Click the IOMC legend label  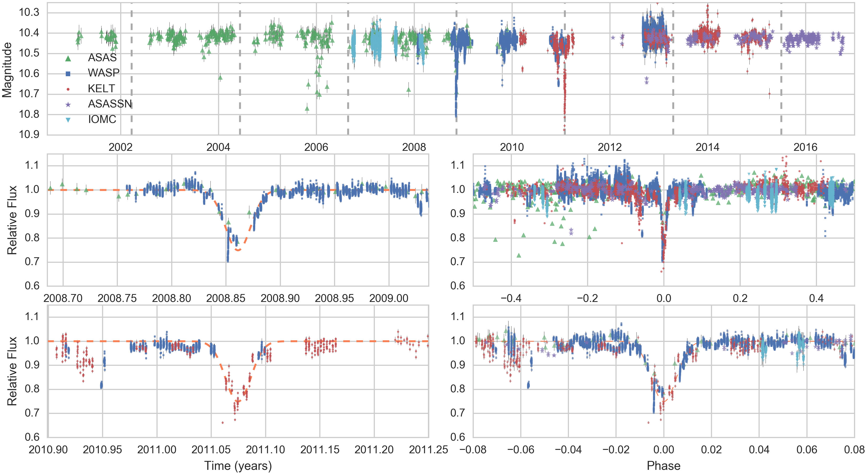click(102, 120)
